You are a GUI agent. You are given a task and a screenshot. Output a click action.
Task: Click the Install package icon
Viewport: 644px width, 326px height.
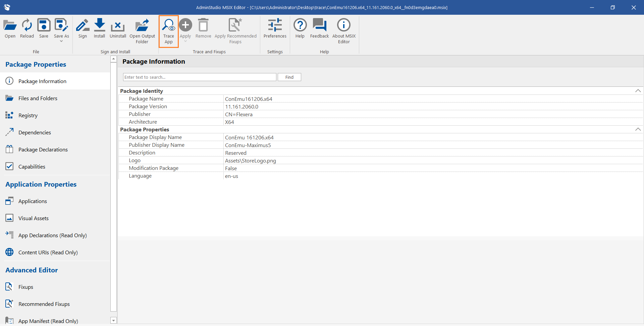click(x=99, y=29)
